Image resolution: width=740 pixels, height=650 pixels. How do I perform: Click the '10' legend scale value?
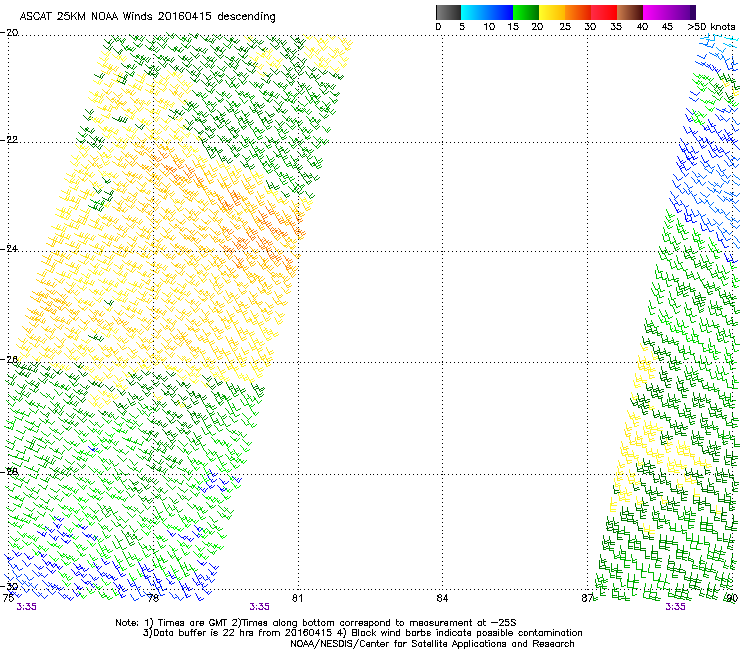pos(489,27)
